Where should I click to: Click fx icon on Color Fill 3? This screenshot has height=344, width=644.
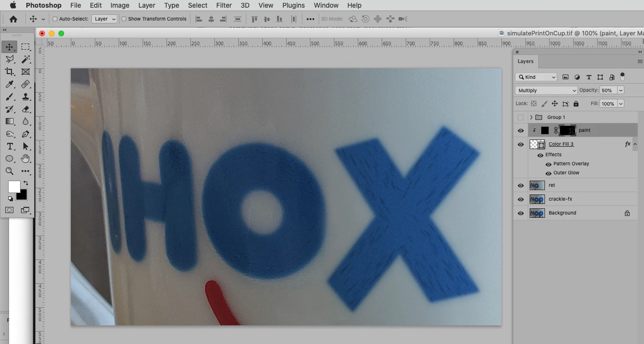[628, 144]
